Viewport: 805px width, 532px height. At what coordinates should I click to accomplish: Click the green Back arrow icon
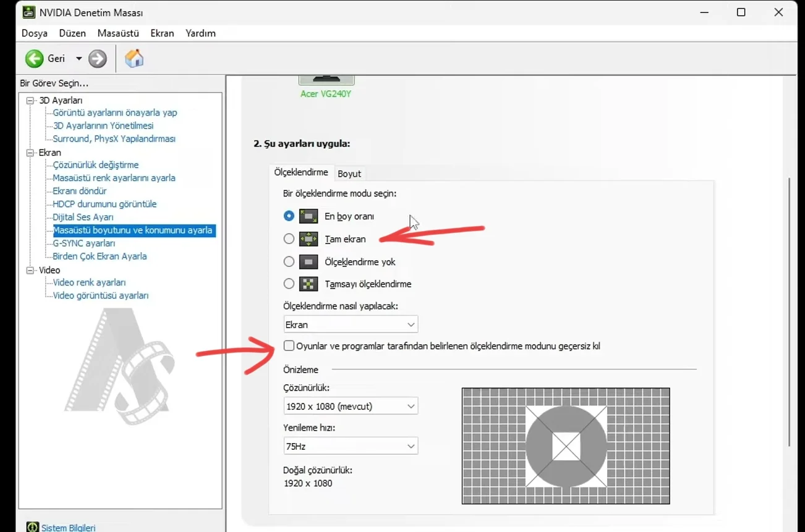[35, 59]
